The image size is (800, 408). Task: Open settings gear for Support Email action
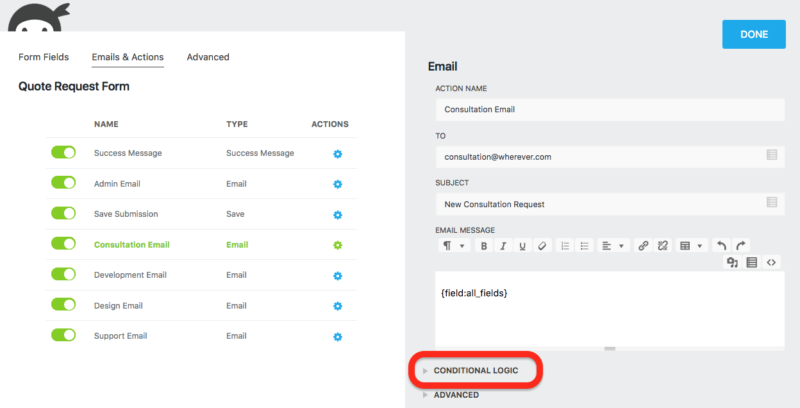tap(337, 337)
